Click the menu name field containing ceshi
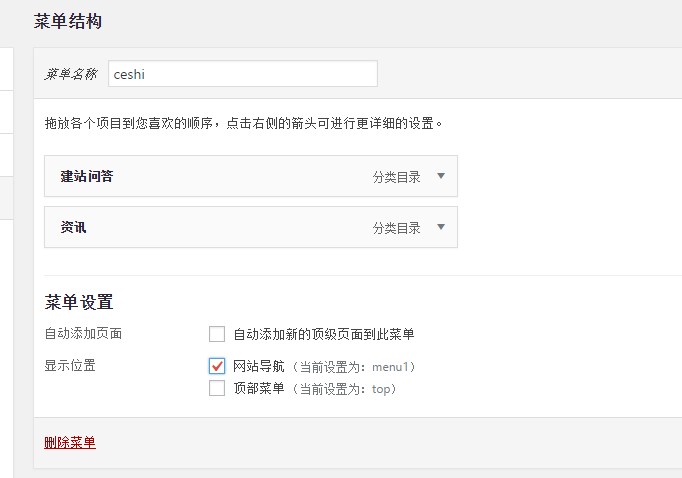 [242, 74]
